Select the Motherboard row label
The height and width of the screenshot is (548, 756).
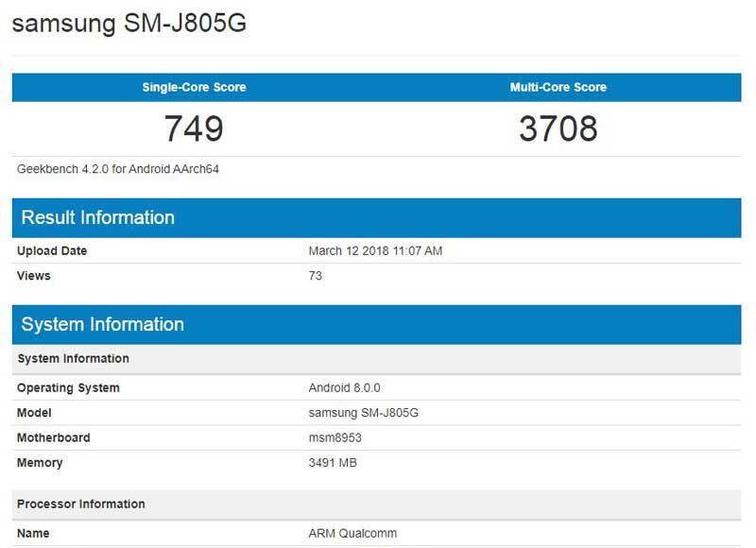(54, 437)
